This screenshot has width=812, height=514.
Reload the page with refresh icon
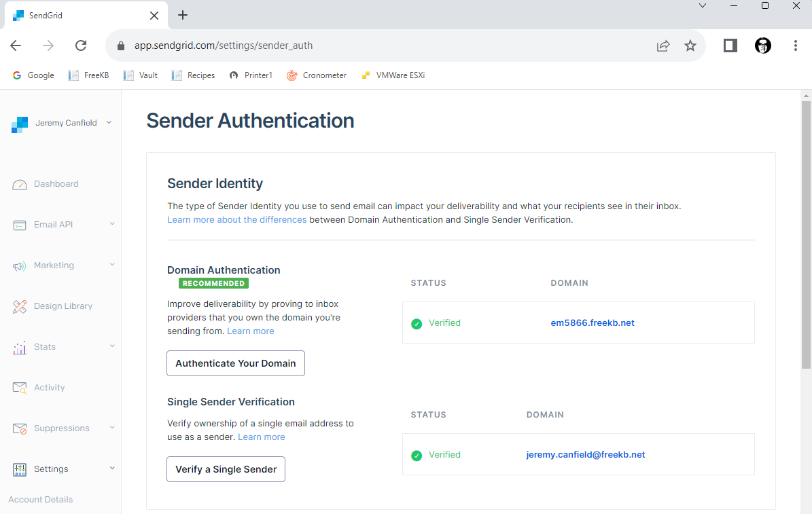click(x=81, y=45)
